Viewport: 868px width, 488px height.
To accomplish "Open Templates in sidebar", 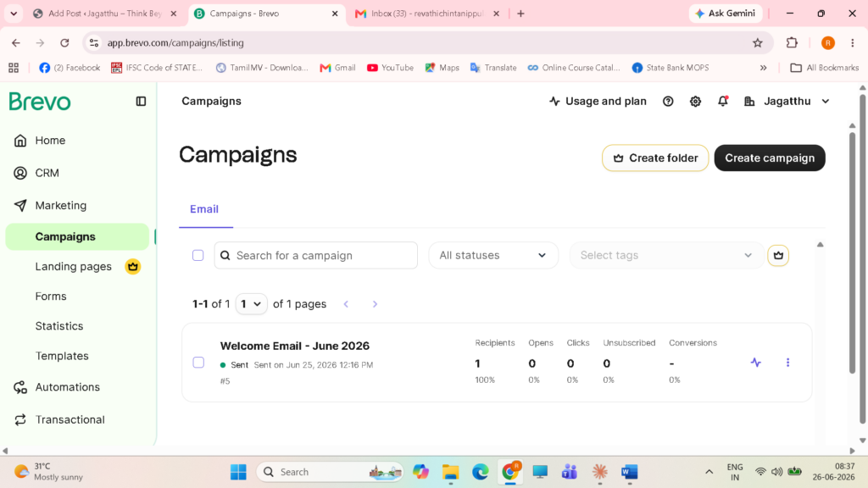I will click(62, 357).
